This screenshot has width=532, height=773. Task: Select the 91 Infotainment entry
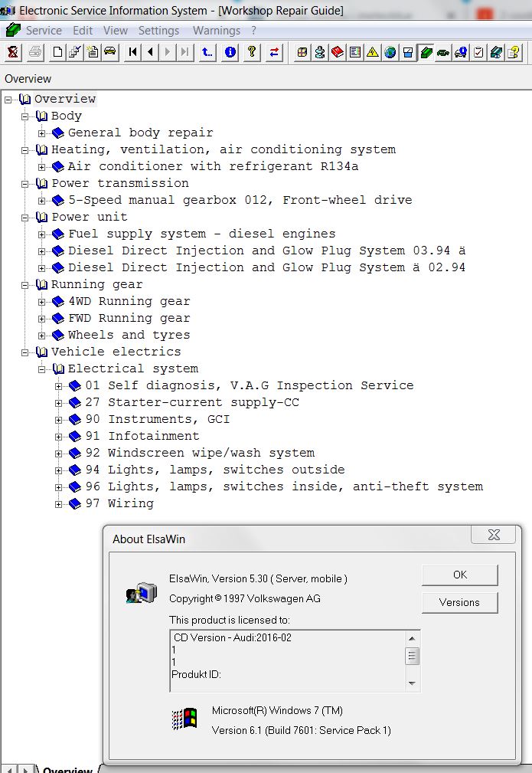[x=142, y=436]
